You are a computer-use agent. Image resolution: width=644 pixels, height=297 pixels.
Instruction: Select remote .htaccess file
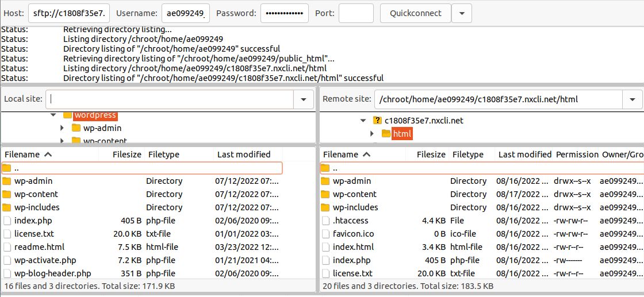coord(482,221)
